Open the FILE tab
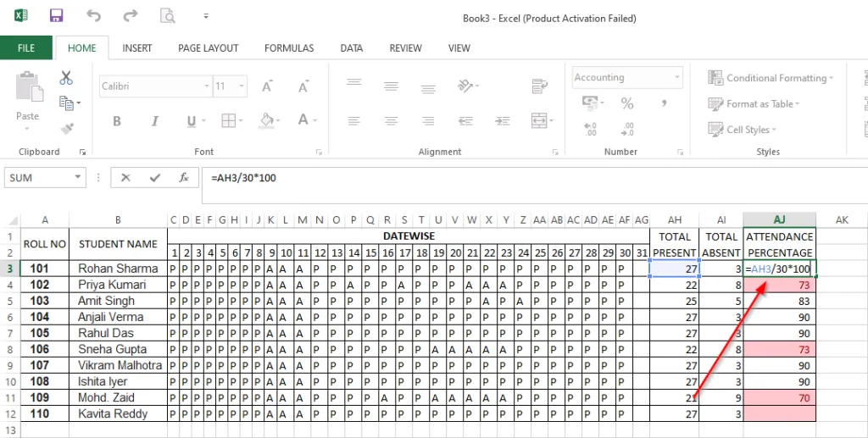The image size is (868, 438). pyautogui.click(x=26, y=48)
